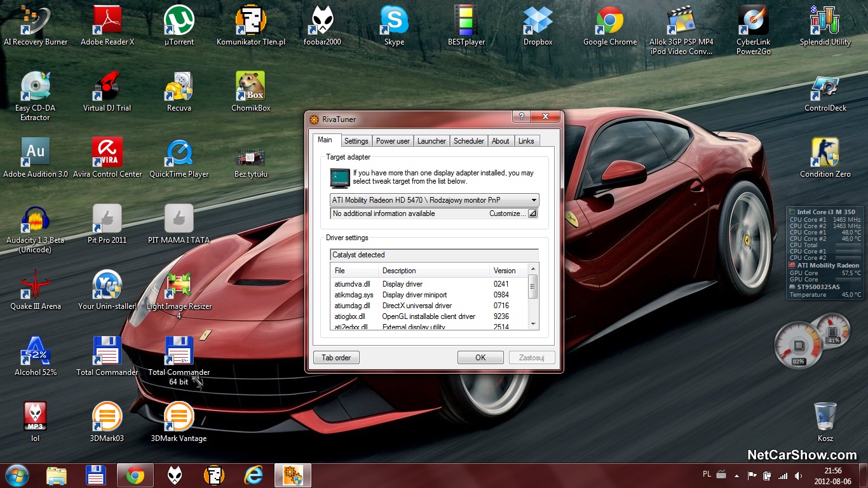Expand the target adapter dropdown list
This screenshot has height=488, width=868.
[533, 200]
